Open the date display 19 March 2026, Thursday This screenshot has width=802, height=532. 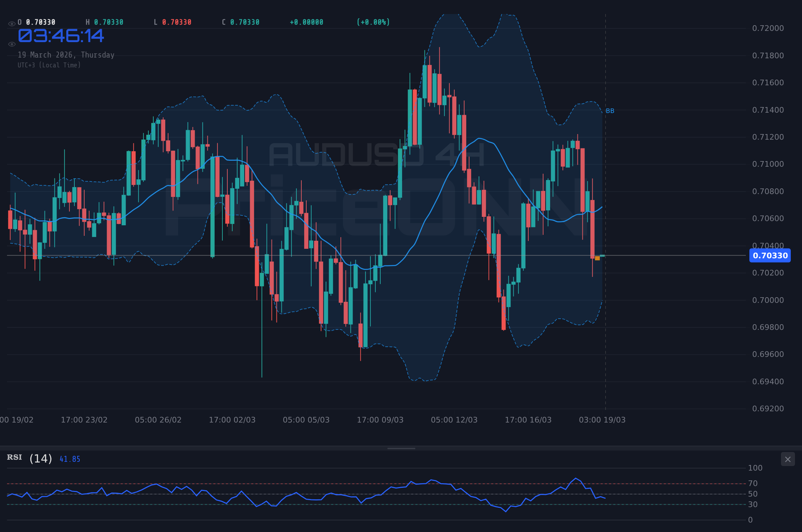click(x=66, y=55)
